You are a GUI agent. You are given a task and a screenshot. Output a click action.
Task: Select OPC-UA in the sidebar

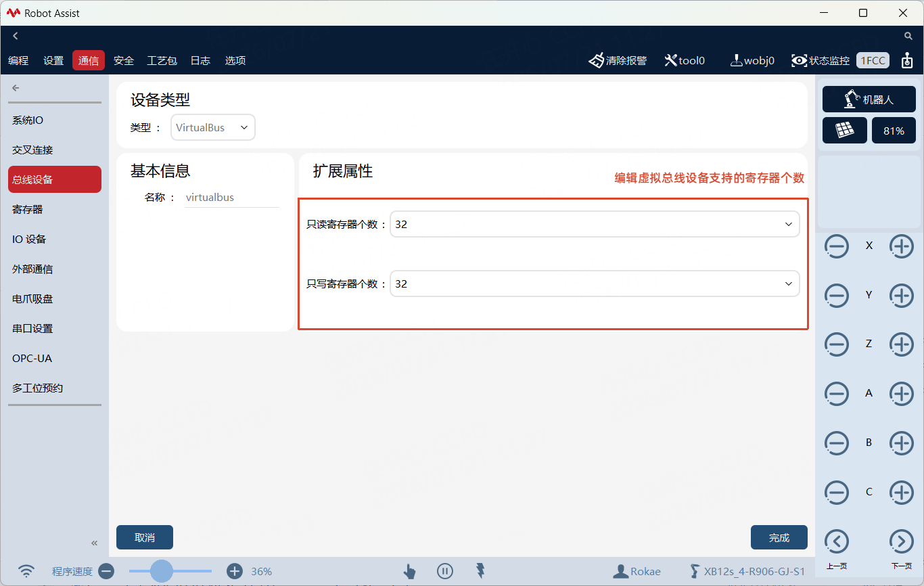(x=55, y=358)
